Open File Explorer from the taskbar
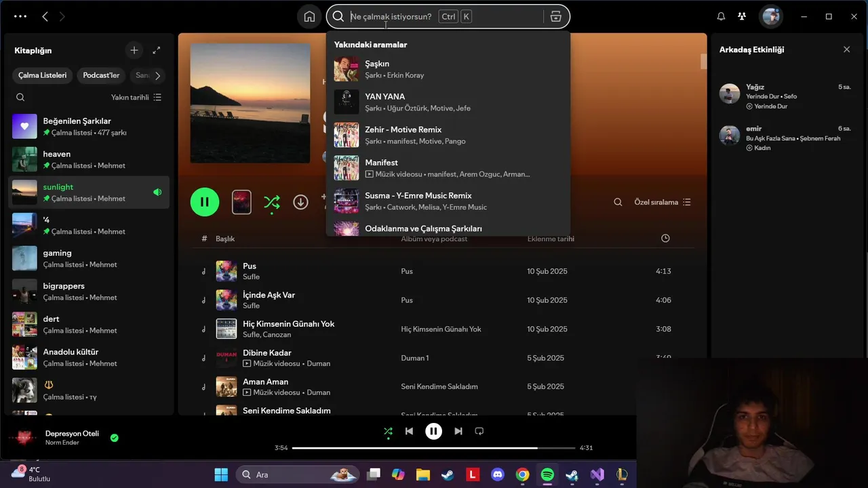 coord(423,474)
